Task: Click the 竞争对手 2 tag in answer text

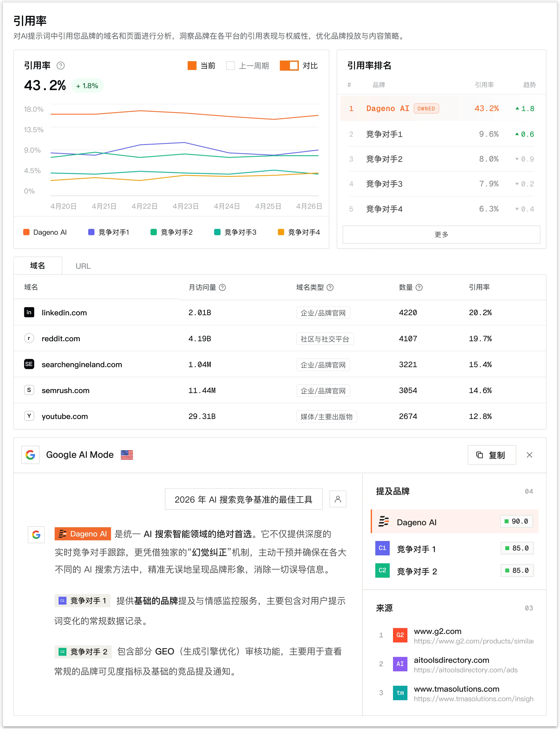Action: click(83, 652)
